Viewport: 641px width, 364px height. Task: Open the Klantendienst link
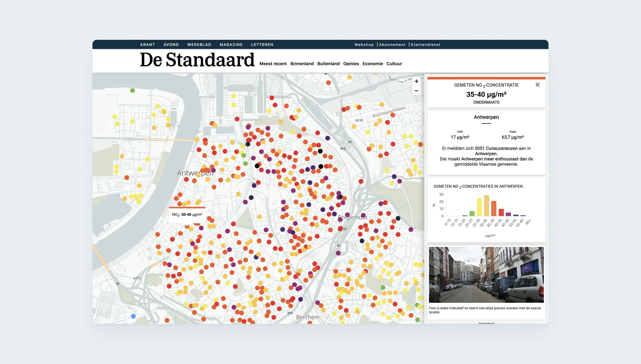pyautogui.click(x=426, y=45)
